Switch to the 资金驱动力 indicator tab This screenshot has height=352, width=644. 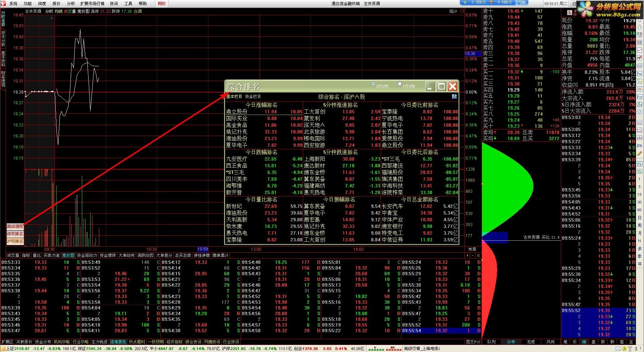[87, 255]
